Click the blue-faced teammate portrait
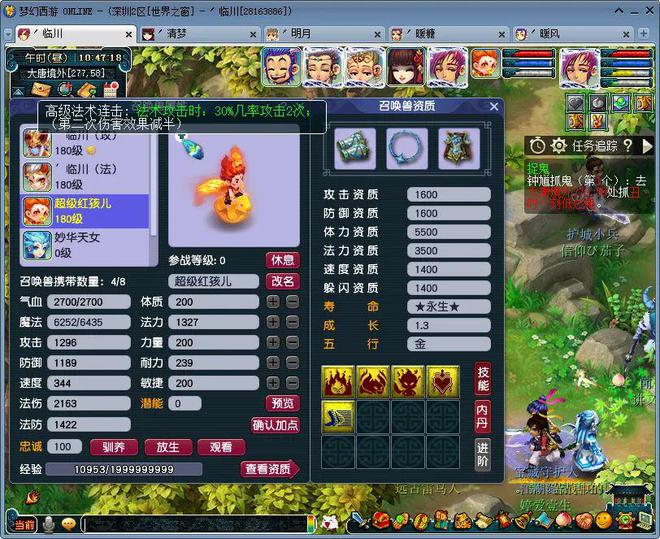The image size is (660, 539). tap(282, 67)
